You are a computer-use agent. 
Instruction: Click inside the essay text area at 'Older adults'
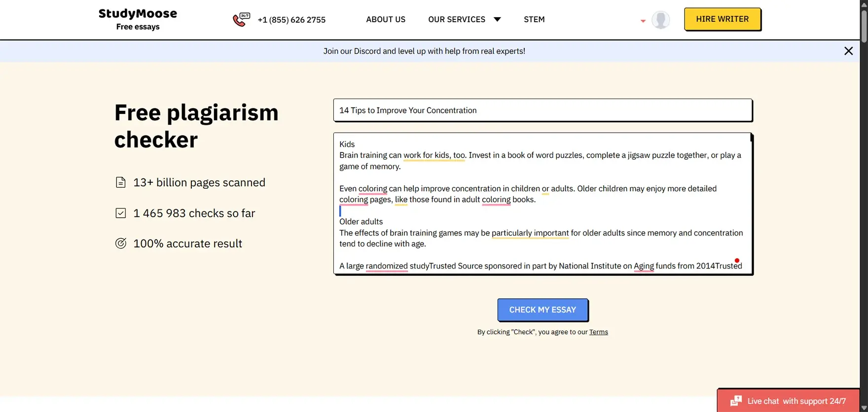(x=361, y=222)
